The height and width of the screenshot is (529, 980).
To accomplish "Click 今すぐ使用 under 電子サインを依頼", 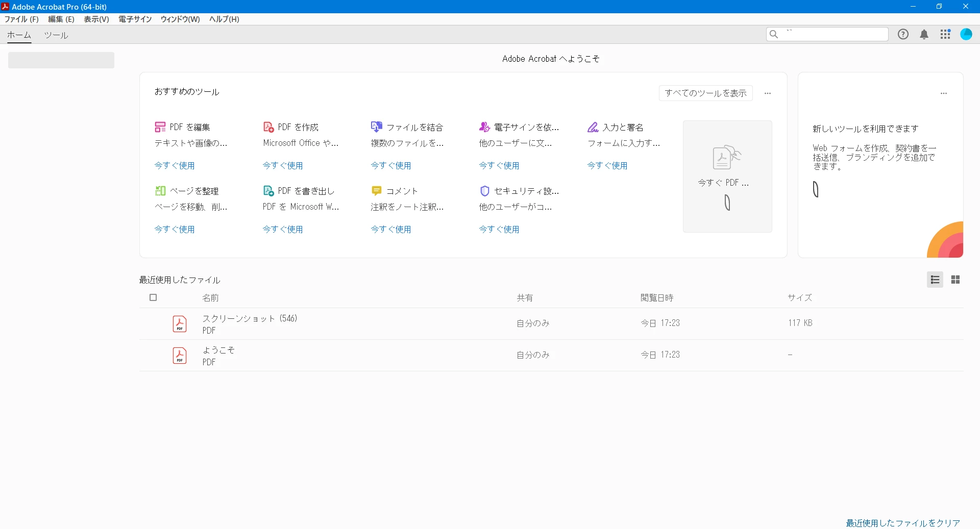I will click(499, 166).
